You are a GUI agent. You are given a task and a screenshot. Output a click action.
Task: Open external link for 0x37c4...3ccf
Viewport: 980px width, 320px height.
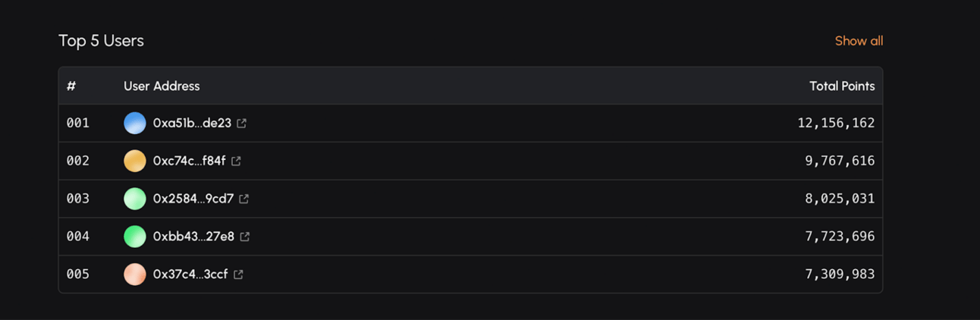click(x=238, y=275)
